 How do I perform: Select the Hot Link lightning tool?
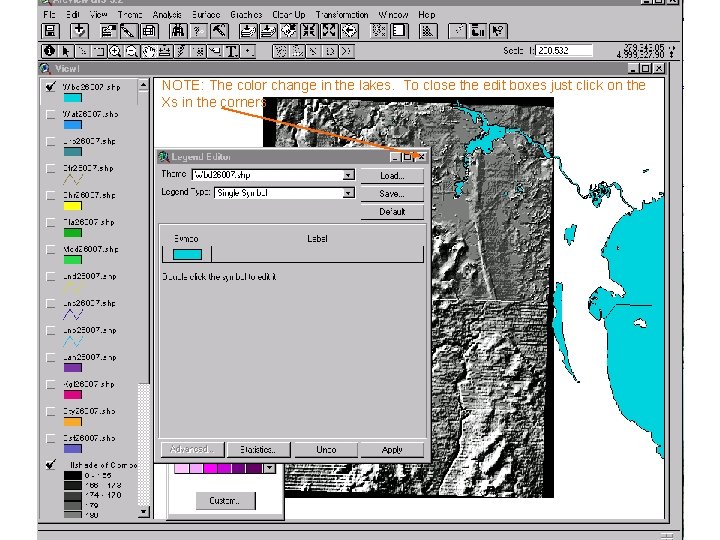(x=181, y=51)
